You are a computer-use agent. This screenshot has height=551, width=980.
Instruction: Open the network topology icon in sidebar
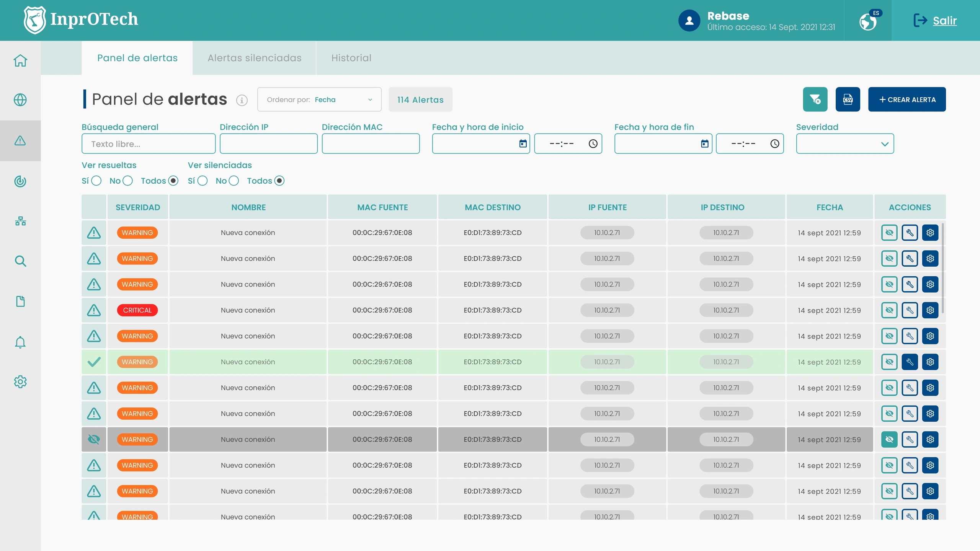coord(20,221)
